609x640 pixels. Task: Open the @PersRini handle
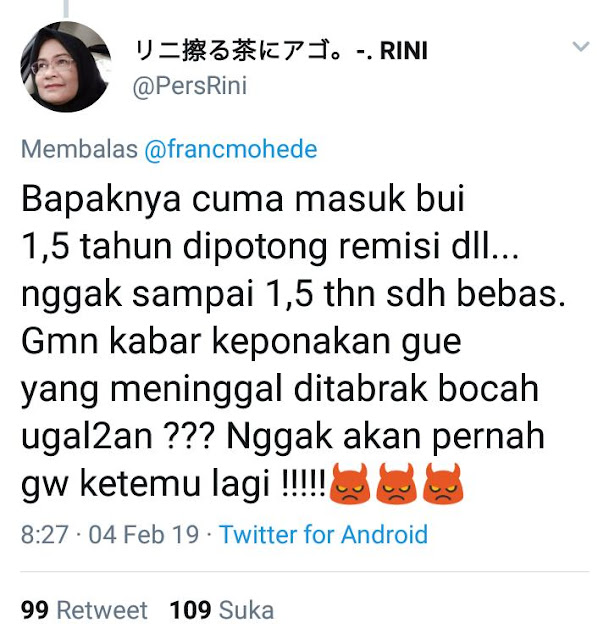[x=189, y=86]
